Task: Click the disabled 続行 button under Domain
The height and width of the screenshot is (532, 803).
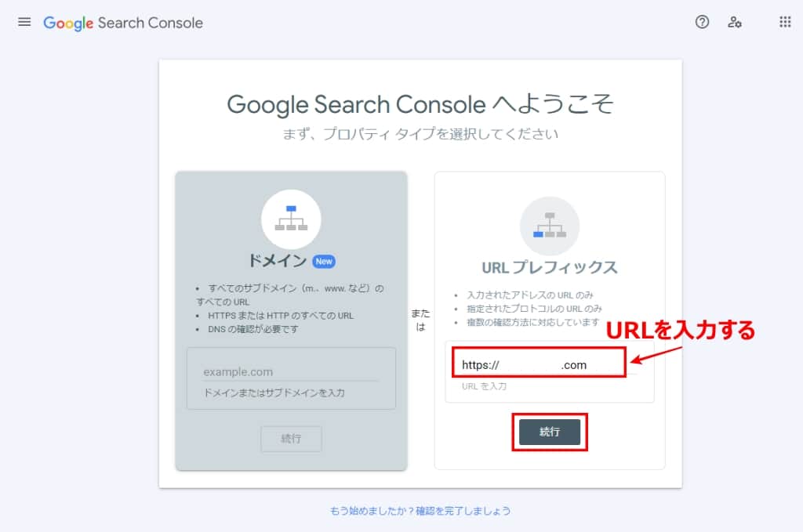Action: click(291, 439)
